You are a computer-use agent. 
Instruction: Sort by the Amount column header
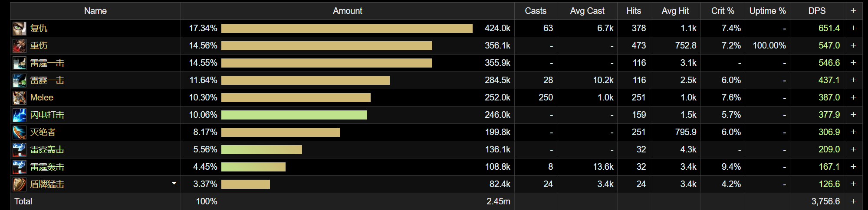pyautogui.click(x=347, y=11)
